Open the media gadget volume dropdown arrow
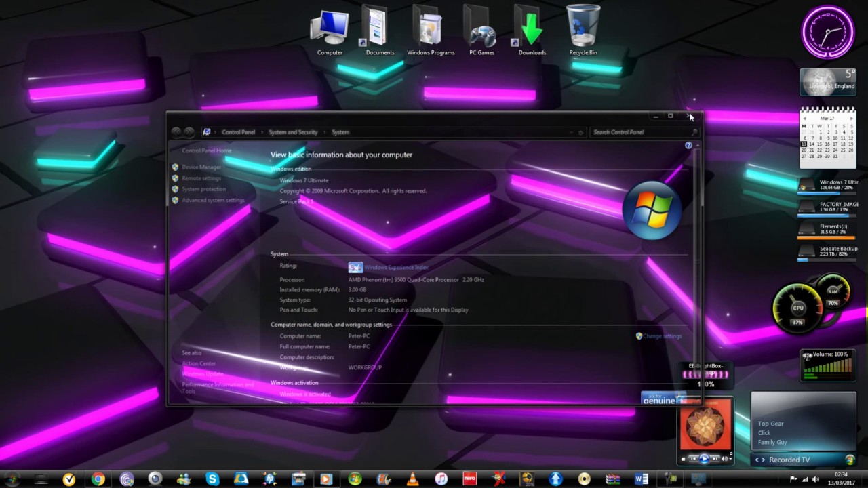This screenshot has height=488, width=868. tap(731, 459)
